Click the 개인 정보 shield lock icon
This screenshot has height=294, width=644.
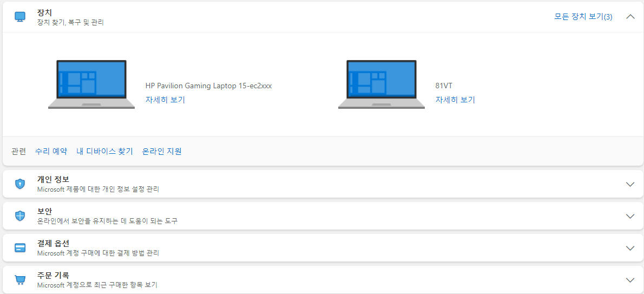click(x=20, y=184)
